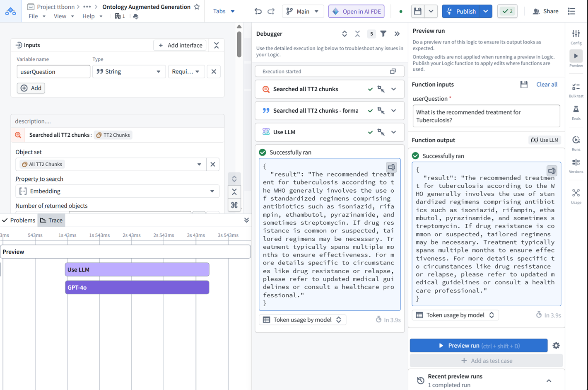
Task: Click the save disk icon in toolbar
Action: (418, 11)
